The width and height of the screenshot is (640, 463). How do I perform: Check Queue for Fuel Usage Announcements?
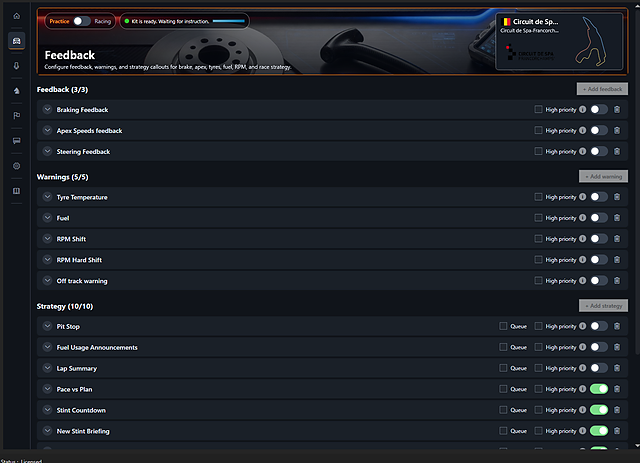pos(503,347)
